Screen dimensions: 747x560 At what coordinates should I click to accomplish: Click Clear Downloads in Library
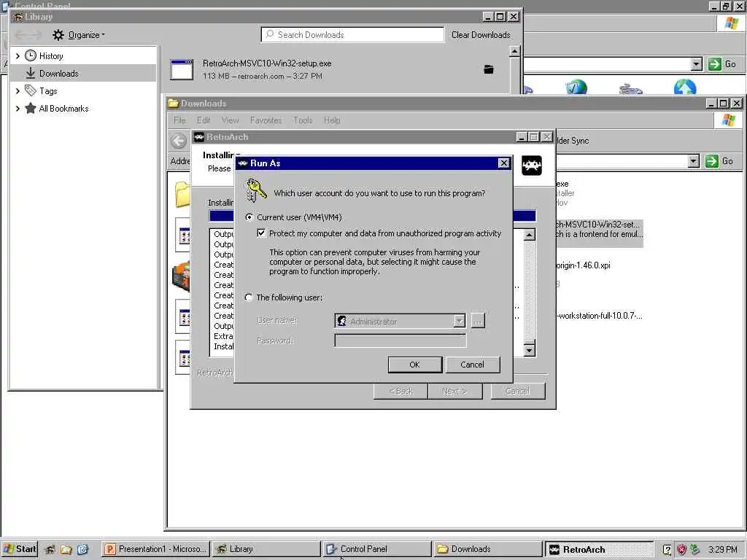[481, 35]
